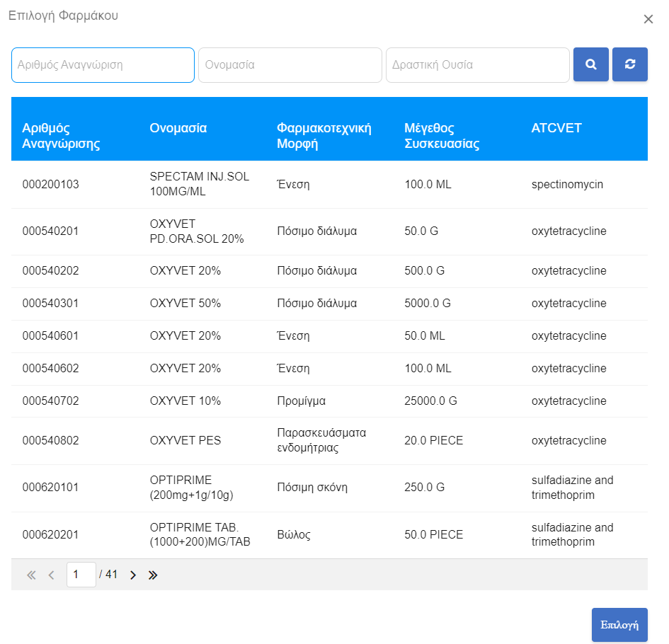This screenshot has height=644, width=669.
Task: Click the 250.0 G package size cell
Action: point(424,487)
